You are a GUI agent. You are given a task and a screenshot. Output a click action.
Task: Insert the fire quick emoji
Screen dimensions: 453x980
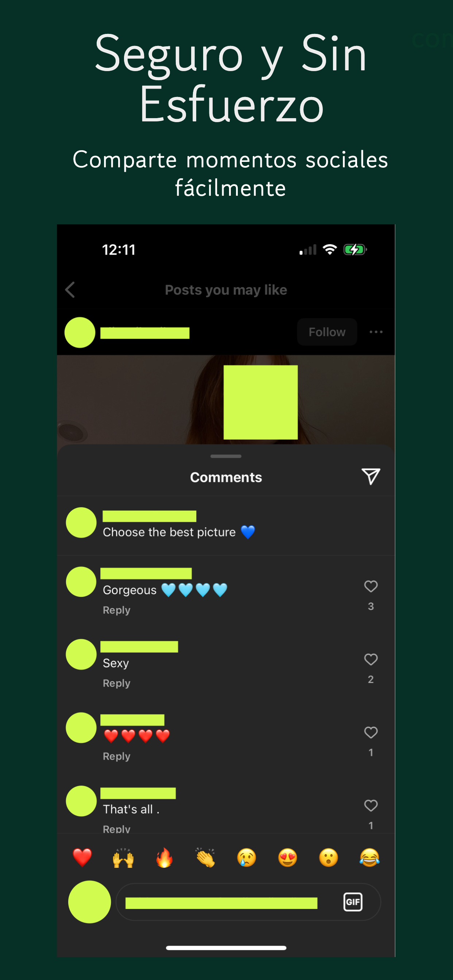[164, 858]
